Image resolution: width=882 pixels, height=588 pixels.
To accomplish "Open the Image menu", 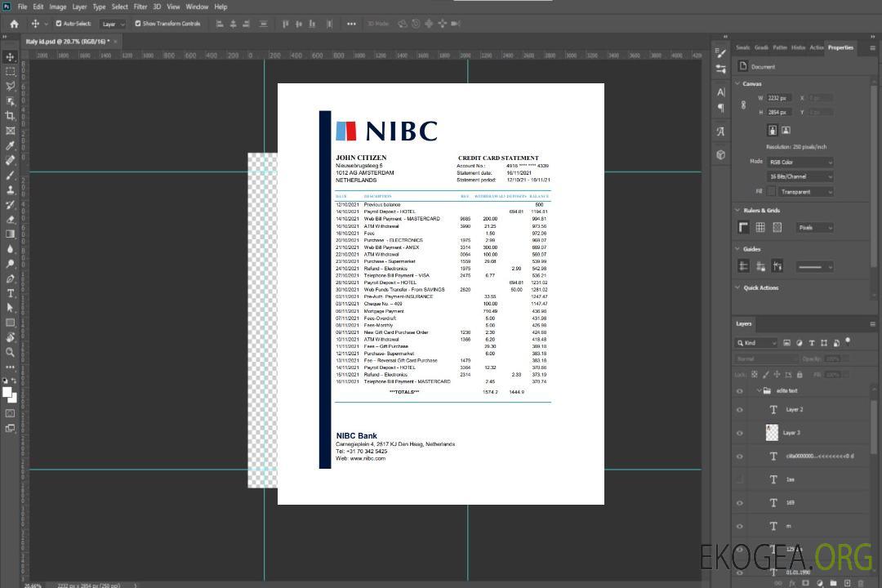I will pos(57,7).
